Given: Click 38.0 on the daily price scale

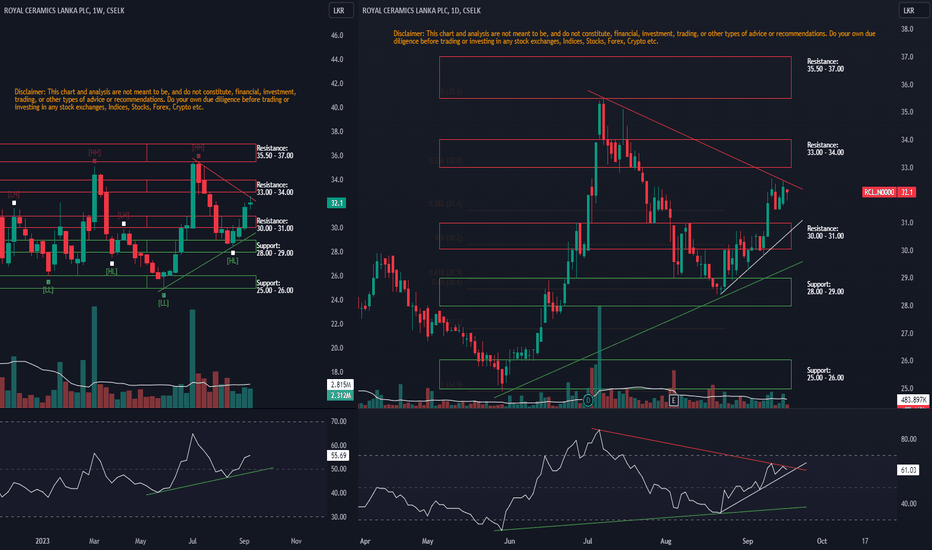Looking at the screenshot, I should click(907, 29).
